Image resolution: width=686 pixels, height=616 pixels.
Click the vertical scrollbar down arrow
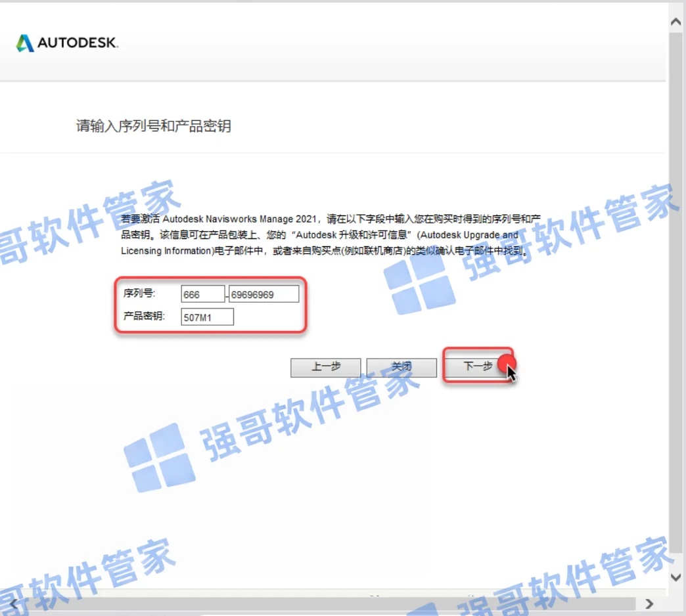click(676, 577)
